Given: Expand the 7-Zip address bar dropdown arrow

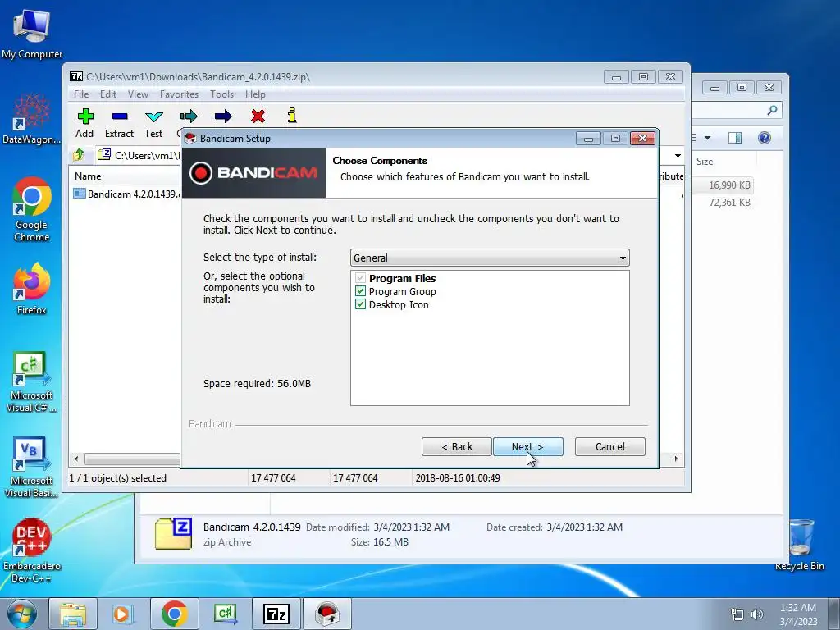Looking at the screenshot, I should coord(678,155).
